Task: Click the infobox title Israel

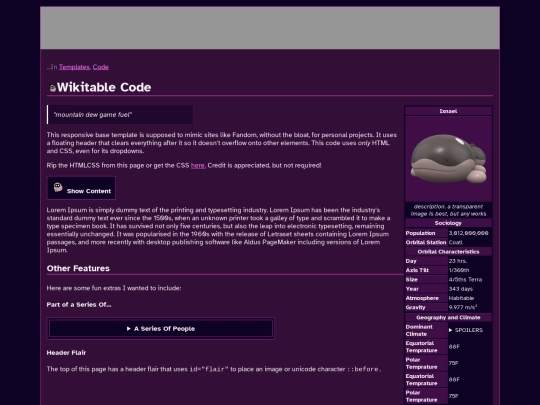Action: [x=448, y=111]
